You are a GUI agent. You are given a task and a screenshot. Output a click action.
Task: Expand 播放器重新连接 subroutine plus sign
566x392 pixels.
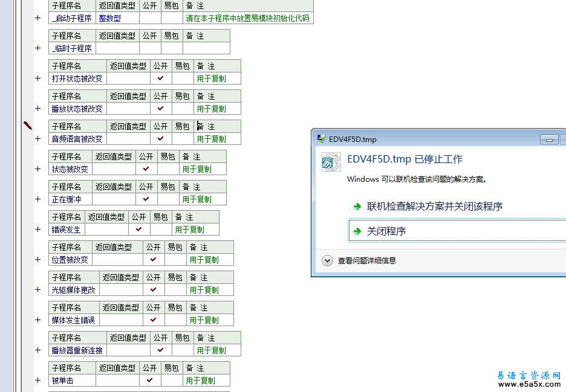pyautogui.click(x=38, y=350)
